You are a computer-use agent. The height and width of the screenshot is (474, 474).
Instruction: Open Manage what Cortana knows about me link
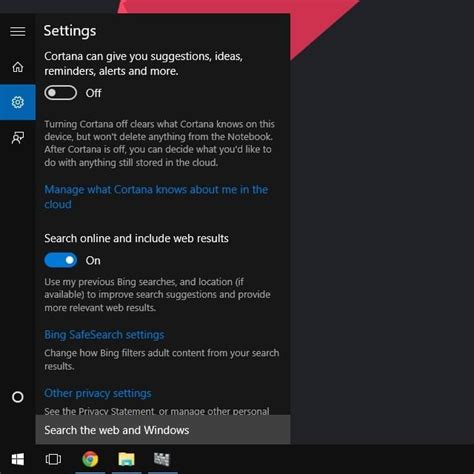156,197
